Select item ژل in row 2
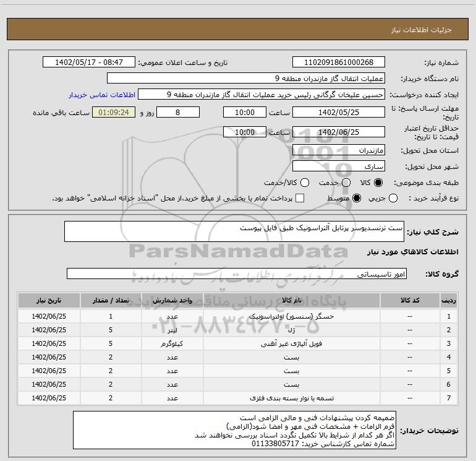Viewport: 476px width, 461px height. pos(291,330)
